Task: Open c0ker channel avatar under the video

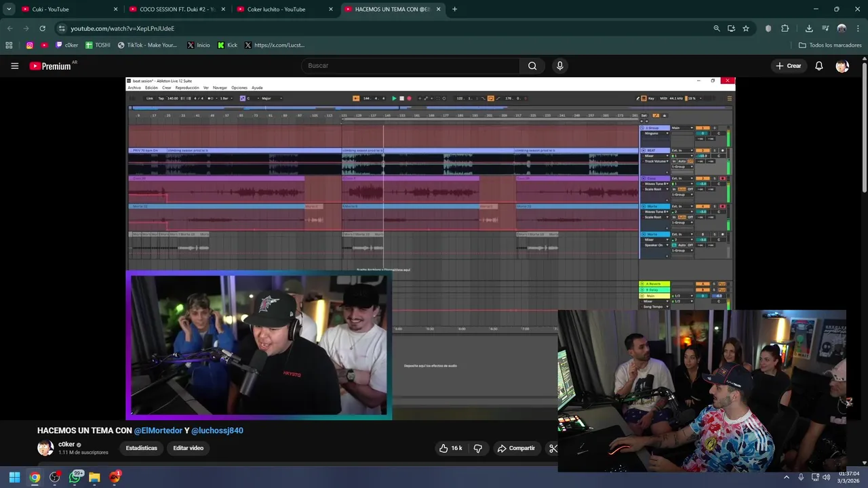Action: (x=45, y=448)
